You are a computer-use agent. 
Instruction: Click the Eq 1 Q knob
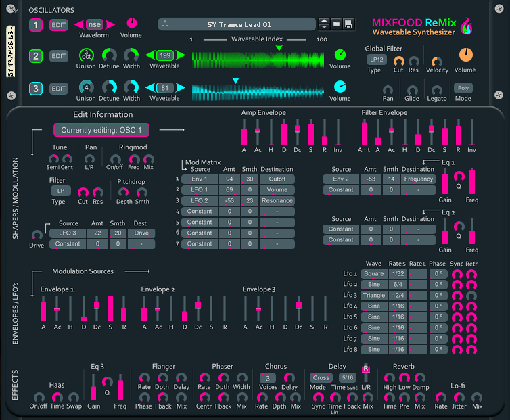(x=459, y=177)
